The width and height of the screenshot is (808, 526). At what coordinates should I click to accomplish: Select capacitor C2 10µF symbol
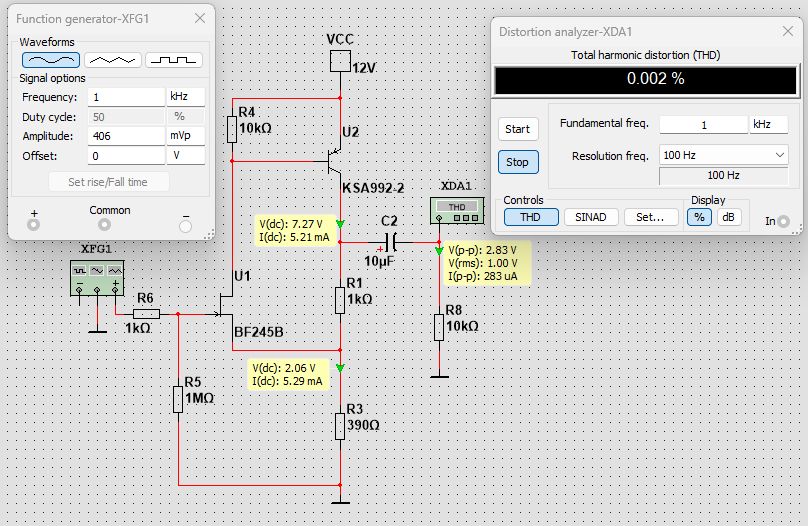(x=393, y=242)
